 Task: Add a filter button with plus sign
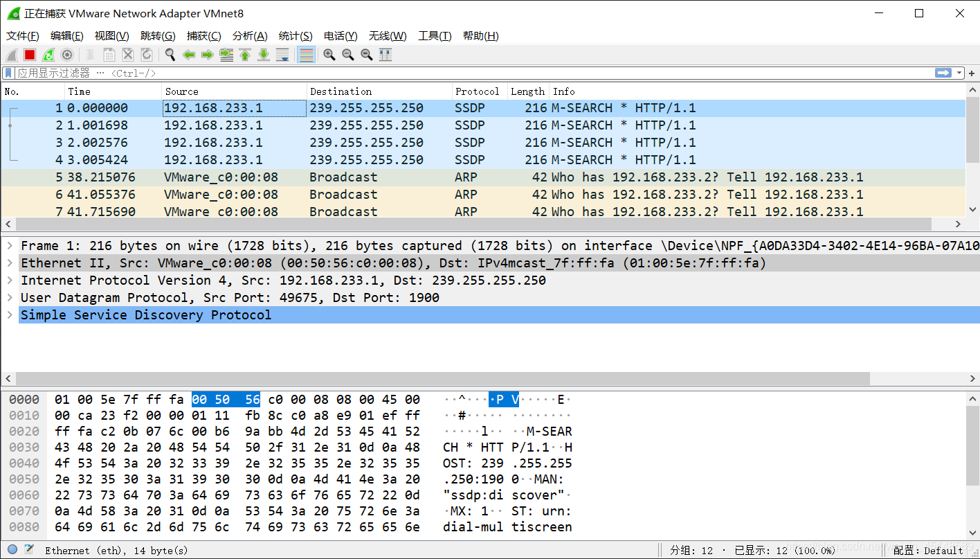point(972,73)
